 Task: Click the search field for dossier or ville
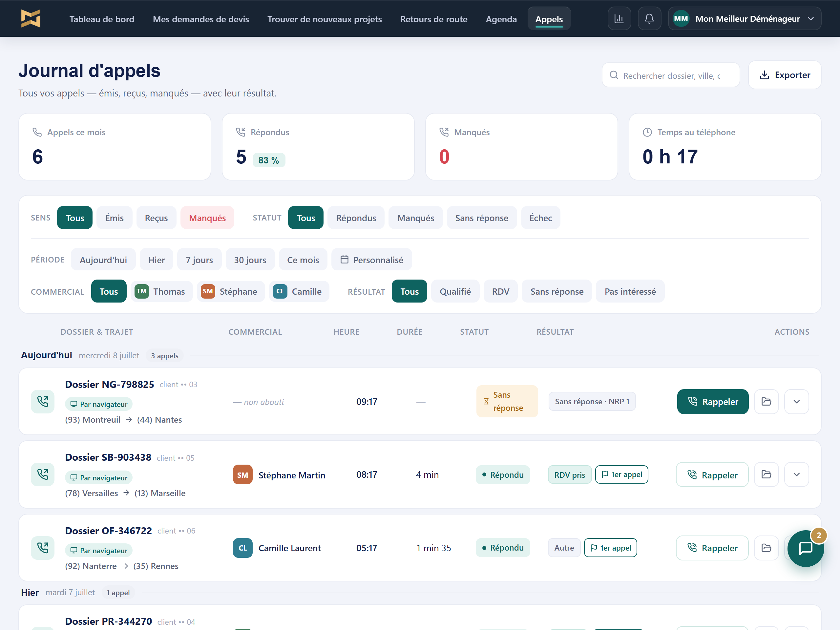671,75
